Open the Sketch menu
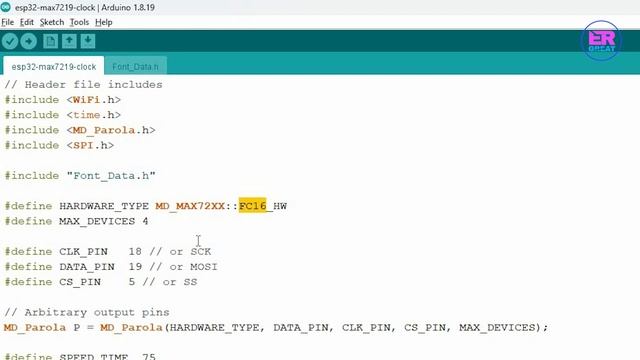Viewport: 640px width, 360px height. [52, 22]
